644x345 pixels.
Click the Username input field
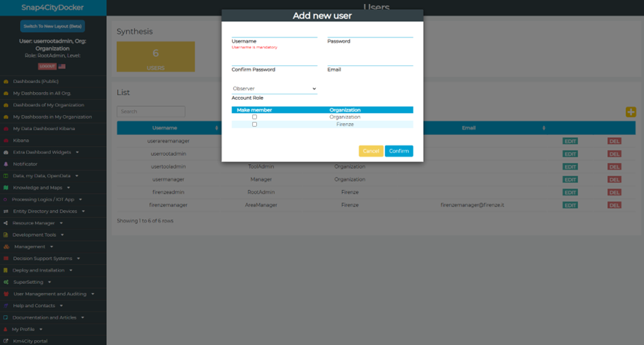point(274,33)
